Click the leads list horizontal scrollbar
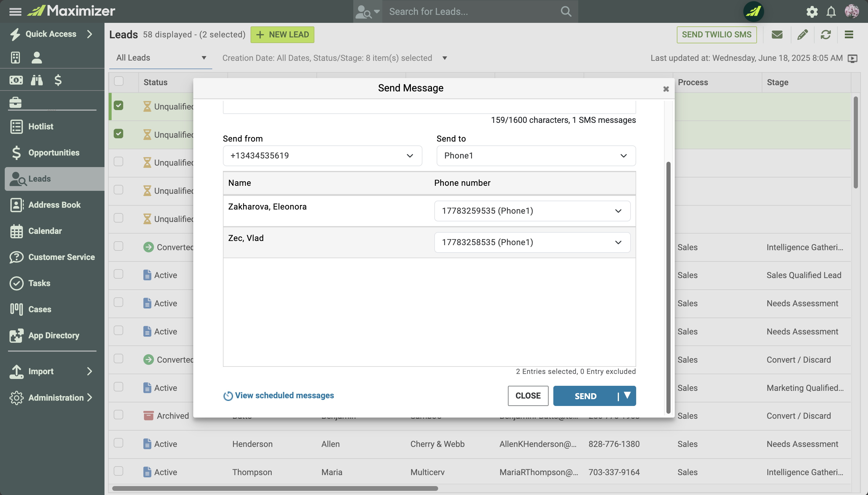The height and width of the screenshot is (495, 868). point(275,488)
